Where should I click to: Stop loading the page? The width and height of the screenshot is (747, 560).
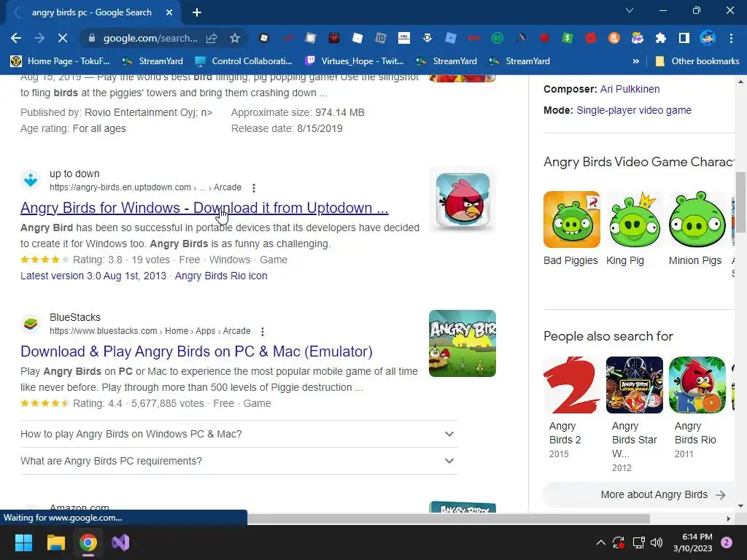(x=63, y=38)
